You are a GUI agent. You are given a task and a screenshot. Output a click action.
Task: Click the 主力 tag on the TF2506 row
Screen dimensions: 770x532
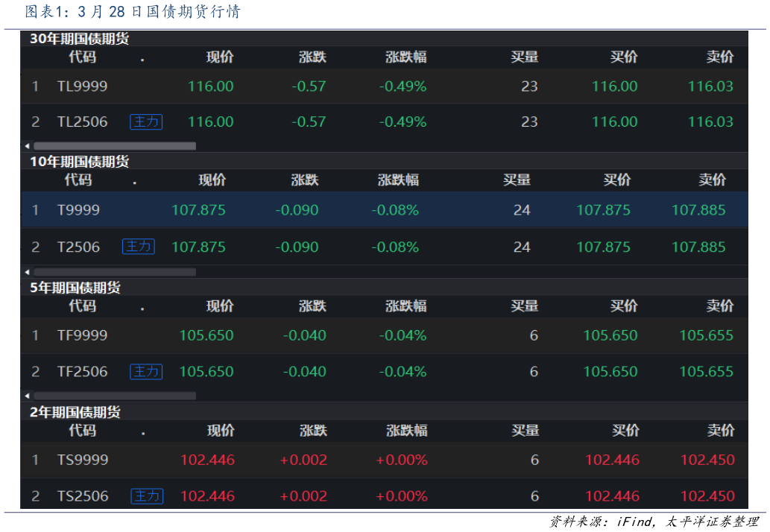pos(146,371)
